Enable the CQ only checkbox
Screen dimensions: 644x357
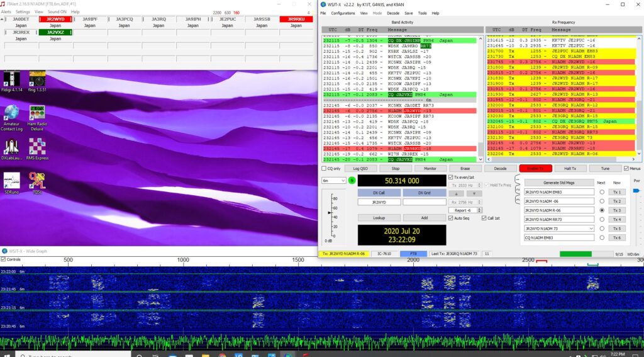pyautogui.click(x=324, y=169)
